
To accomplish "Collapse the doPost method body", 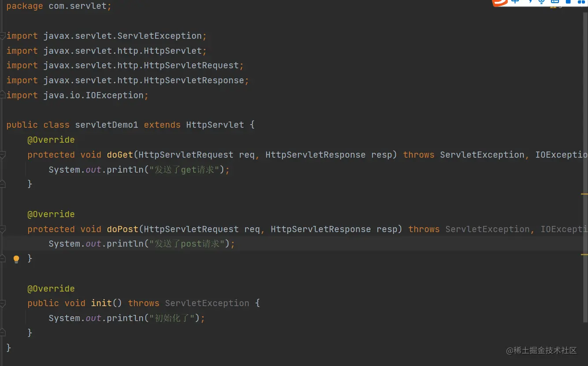I will pyautogui.click(x=2, y=229).
